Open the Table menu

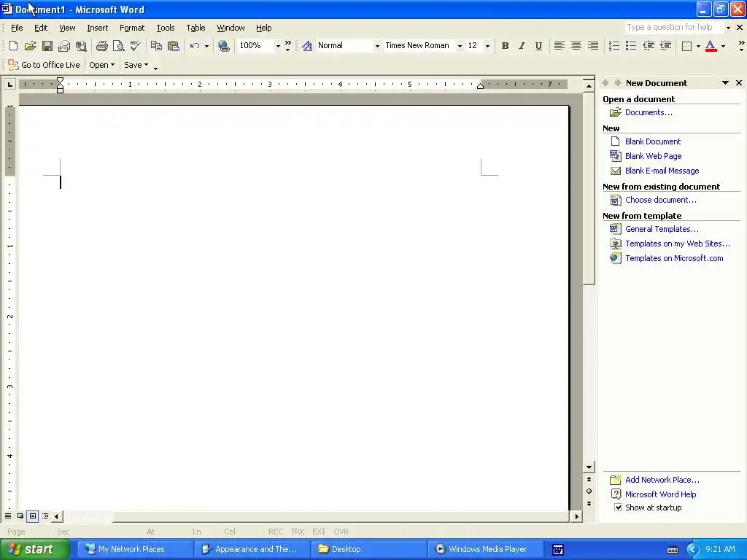pos(196,28)
